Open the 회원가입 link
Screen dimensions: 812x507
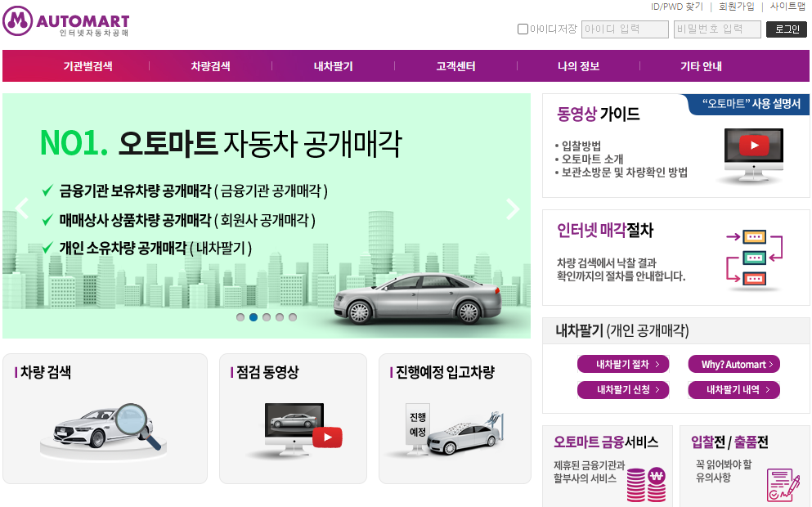[x=737, y=7]
